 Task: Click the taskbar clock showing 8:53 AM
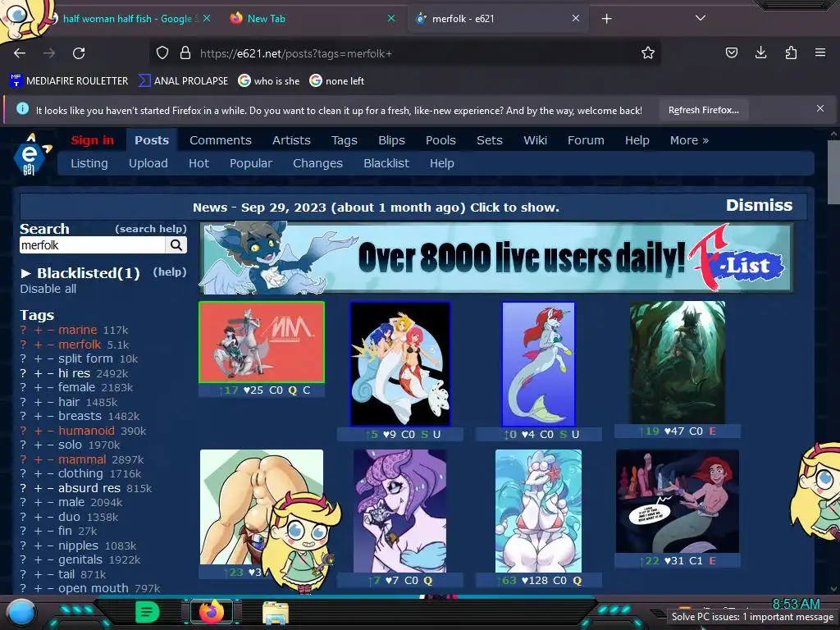(x=796, y=603)
